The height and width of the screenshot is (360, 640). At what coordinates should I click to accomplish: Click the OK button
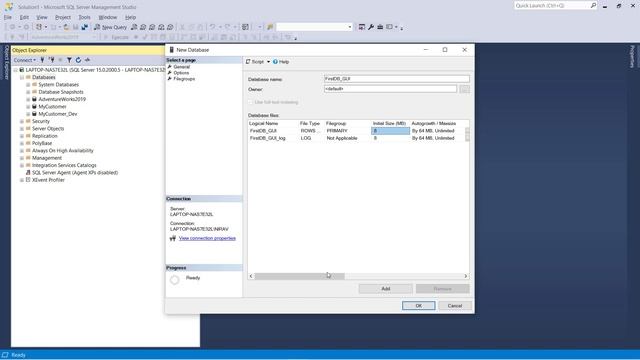point(418,306)
